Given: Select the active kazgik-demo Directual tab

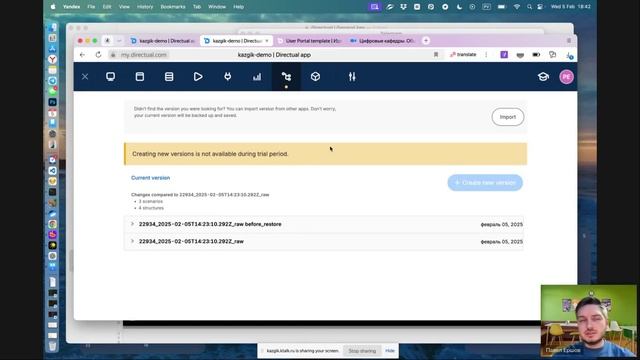Looking at the screenshot, I should point(236,41).
